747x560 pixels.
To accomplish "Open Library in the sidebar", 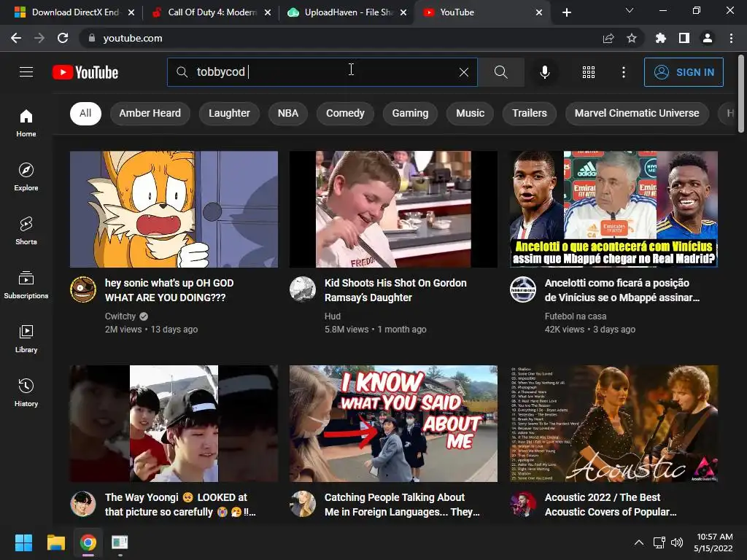I will pos(26,338).
